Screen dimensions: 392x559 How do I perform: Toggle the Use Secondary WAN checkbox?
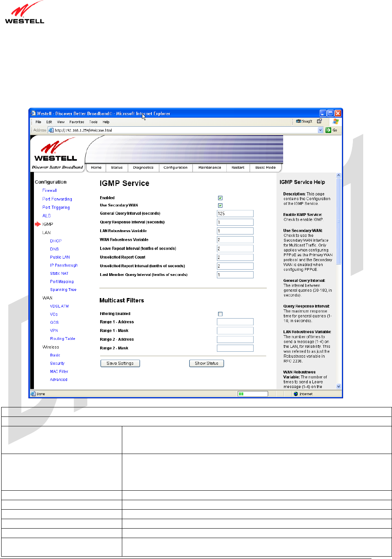click(220, 205)
